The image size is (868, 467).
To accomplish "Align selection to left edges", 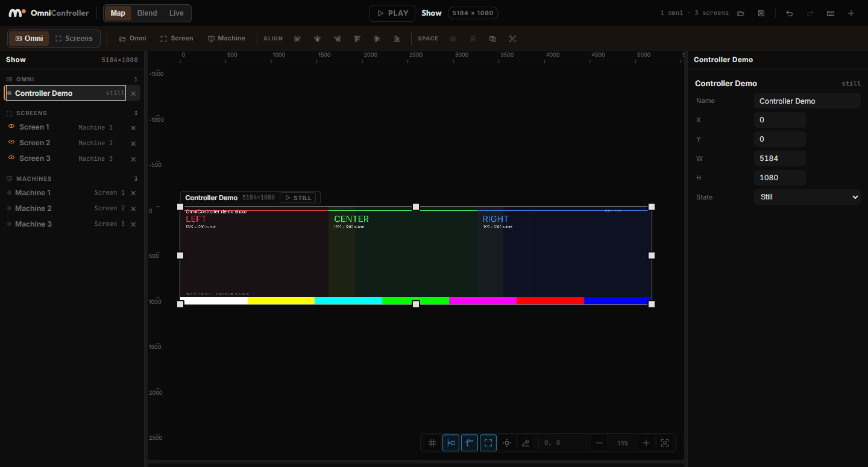I will coord(297,39).
